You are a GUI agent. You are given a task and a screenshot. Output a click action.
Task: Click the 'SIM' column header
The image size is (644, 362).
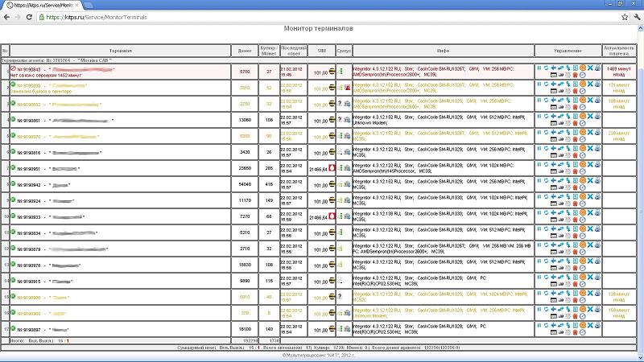321,51
